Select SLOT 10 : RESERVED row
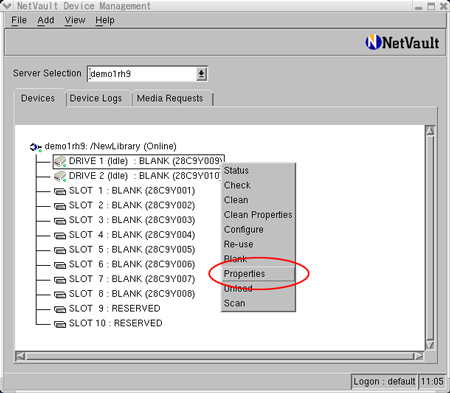The height and width of the screenshot is (393, 450). [x=115, y=323]
